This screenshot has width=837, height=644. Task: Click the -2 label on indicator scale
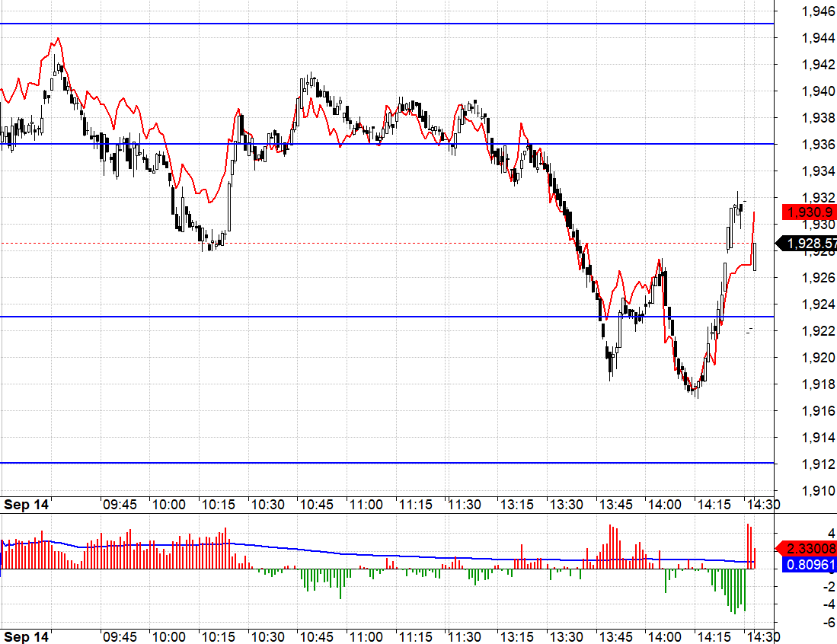[829, 587]
